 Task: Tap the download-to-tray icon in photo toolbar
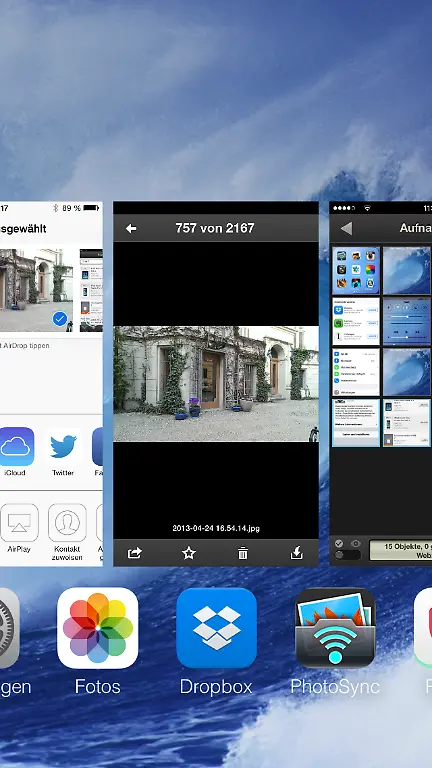pyautogui.click(x=296, y=553)
